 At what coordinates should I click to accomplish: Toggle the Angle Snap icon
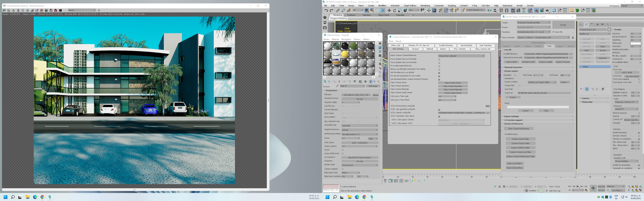pyautogui.click(x=446, y=11)
